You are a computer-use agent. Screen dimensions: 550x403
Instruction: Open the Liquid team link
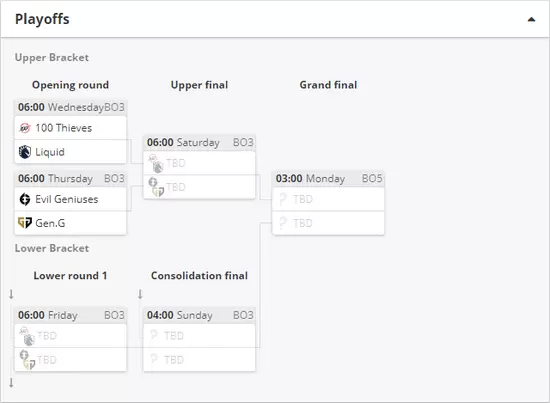[x=50, y=152]
